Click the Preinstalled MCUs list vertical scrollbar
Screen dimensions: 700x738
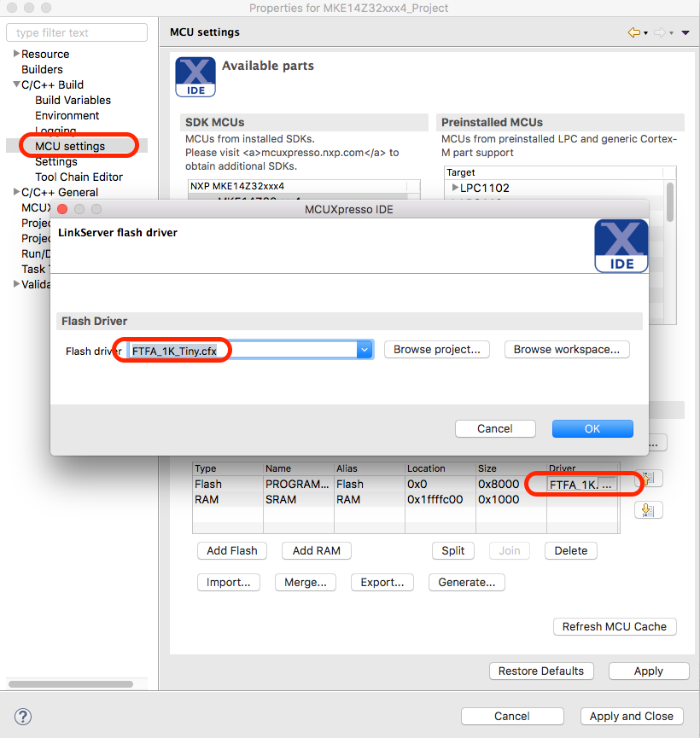pos(670,202)
